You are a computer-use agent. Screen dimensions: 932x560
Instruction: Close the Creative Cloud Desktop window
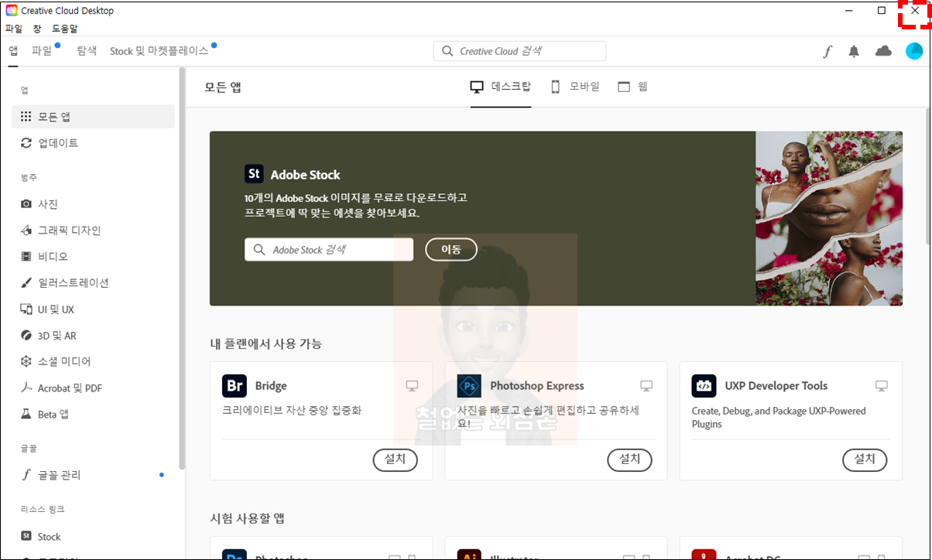click(x=915, y=11)
